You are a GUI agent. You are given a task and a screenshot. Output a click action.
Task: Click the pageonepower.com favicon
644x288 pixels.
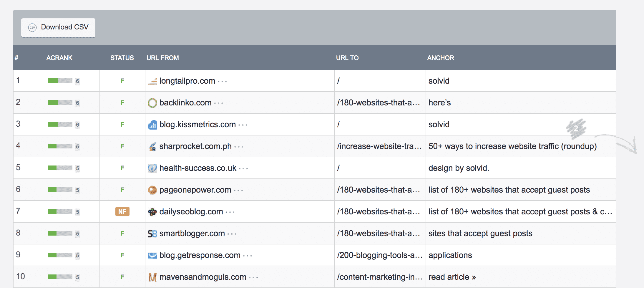[x=152, y=190]
